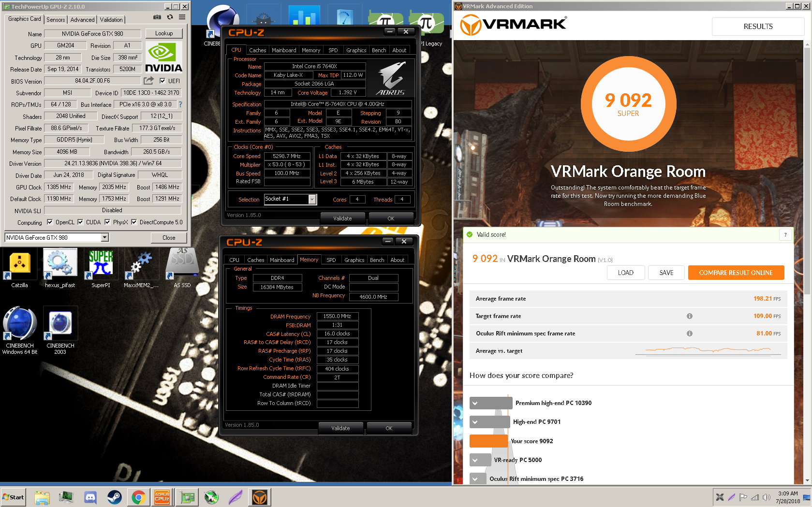Open the Socket #1 selection dropdown

pos(312,199)
